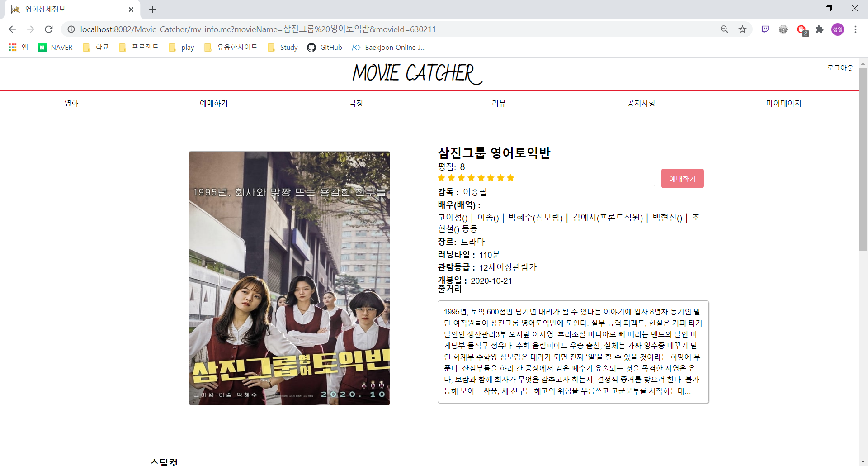
Task: Bookmark this page with the star icon
Action: 742,29
